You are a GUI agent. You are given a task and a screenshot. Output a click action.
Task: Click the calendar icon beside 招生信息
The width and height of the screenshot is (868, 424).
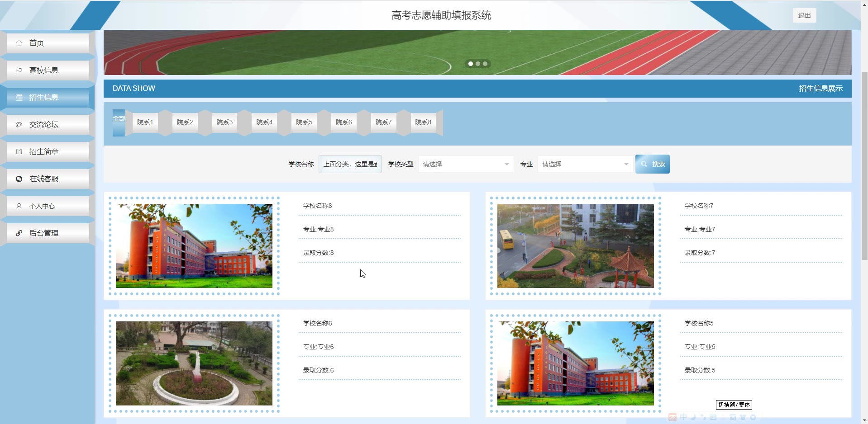pos(19,98)
